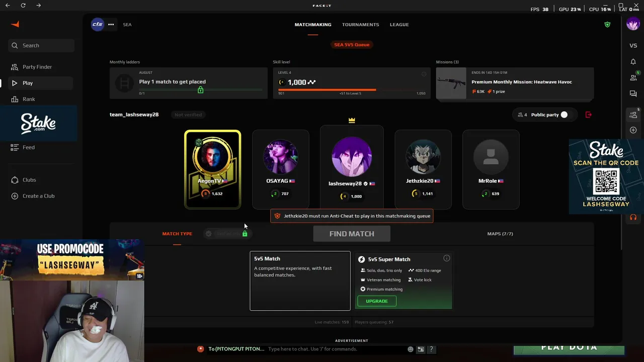The width and height of the screenshot is (644, 362).
Task: Click the crown leader icon above lashseway28
Action: 352,120
